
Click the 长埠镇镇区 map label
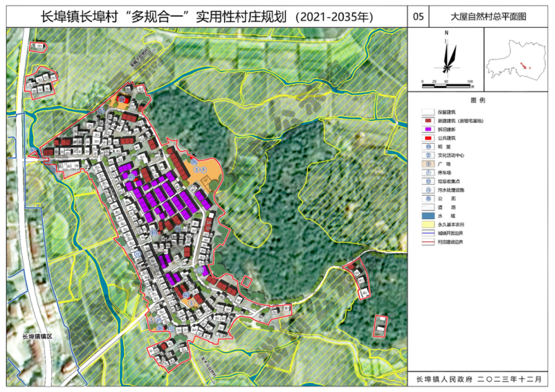tap(42, 337)
